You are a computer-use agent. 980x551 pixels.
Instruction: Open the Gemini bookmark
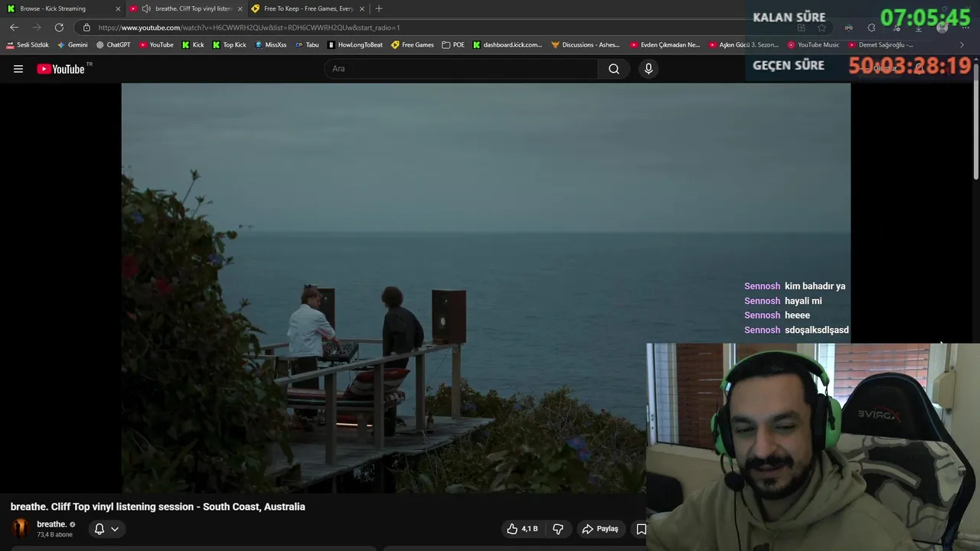[x=72, y=45]
